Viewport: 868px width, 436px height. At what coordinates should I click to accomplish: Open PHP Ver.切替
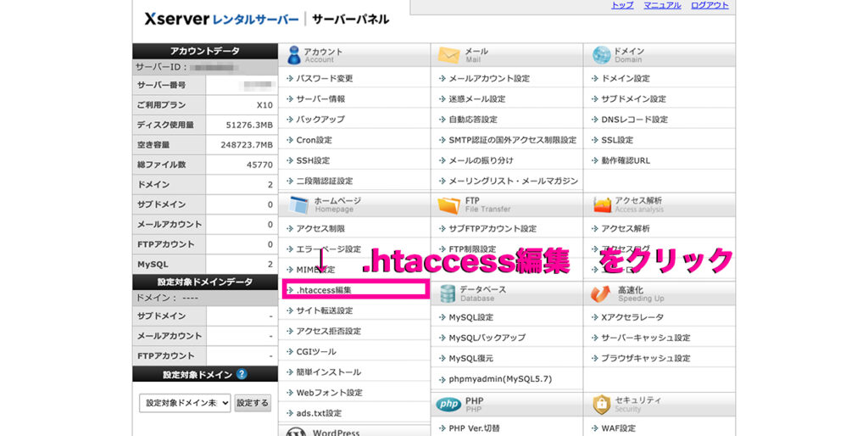tap(474, 428)
